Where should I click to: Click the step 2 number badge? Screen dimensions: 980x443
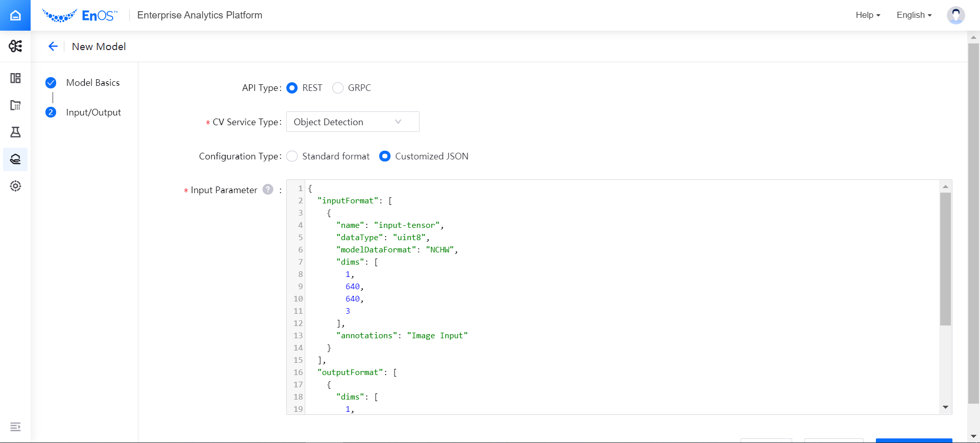tap(51, 112)
